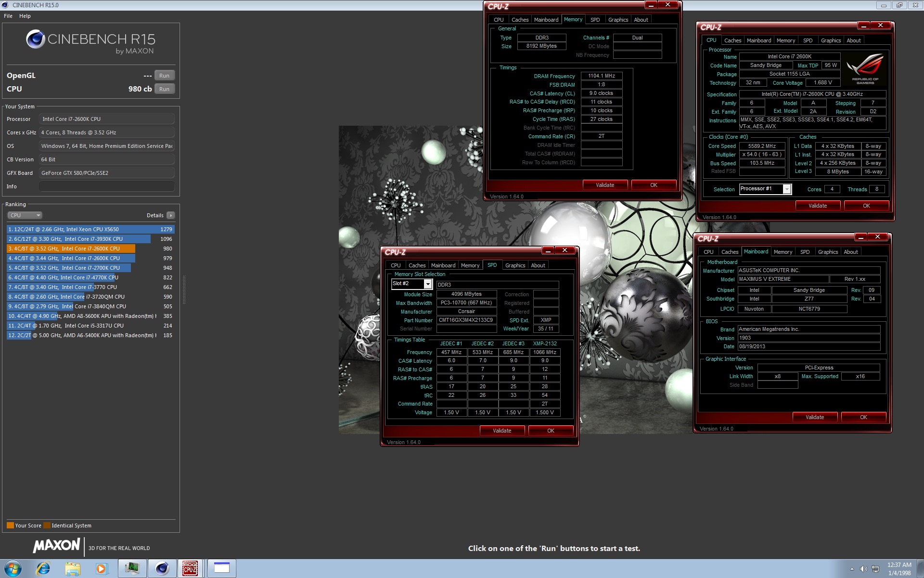This screenshot has height=578, width=924.
Task: Open Windows Media Player taskbar icon
Action: (102, 569)
